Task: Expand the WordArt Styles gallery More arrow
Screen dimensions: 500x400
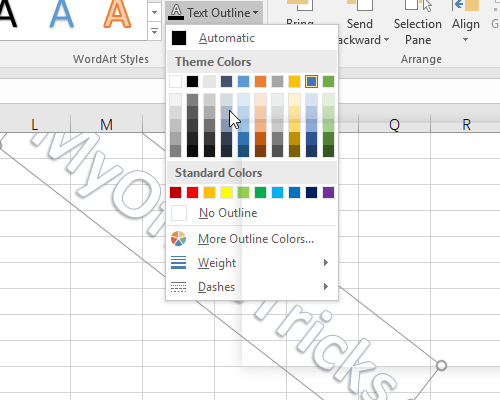Action: click(x=154, y=32)
